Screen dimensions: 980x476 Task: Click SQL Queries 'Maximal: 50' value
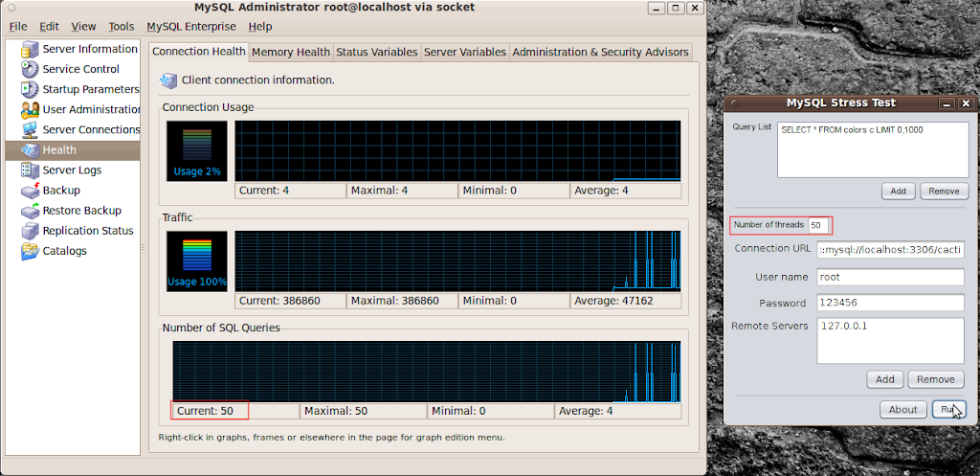(363, 411)
